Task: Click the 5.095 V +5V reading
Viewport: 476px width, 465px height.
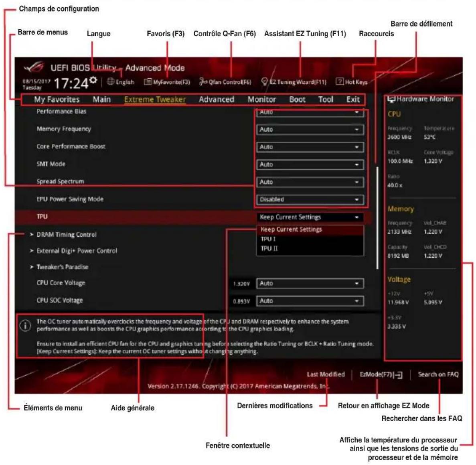Action: pyautogui.click(x=433, y=302)
